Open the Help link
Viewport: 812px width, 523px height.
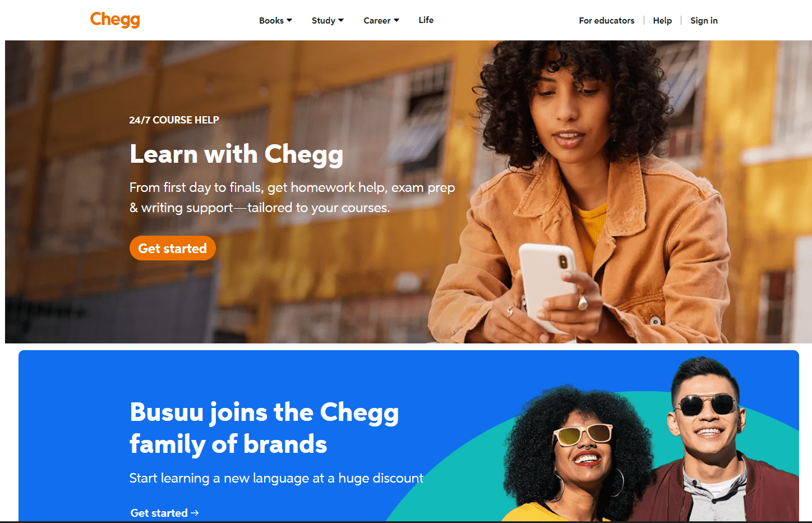click(662, 20)
